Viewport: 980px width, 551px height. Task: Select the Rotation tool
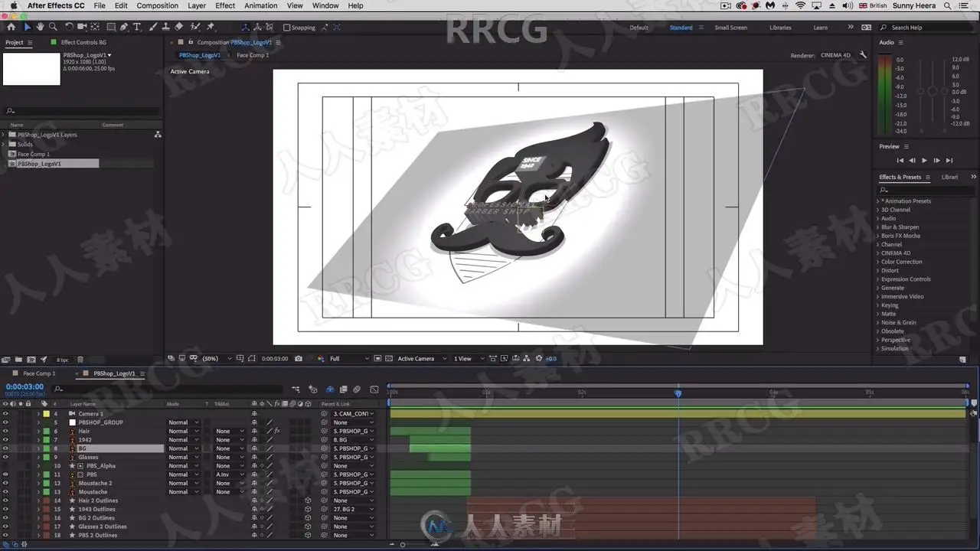[x=69, y=27]
